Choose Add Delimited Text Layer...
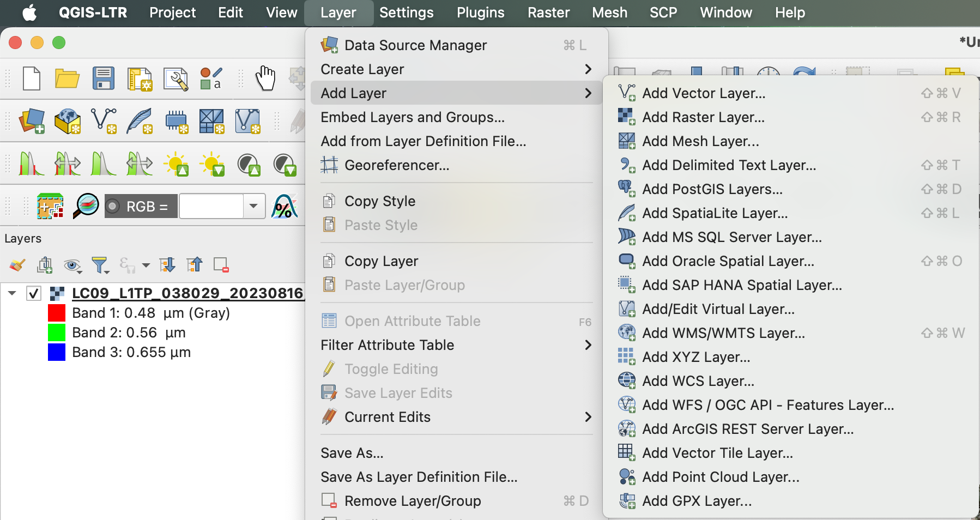Screen dimensions: 980x520 (x=791, y=165)
